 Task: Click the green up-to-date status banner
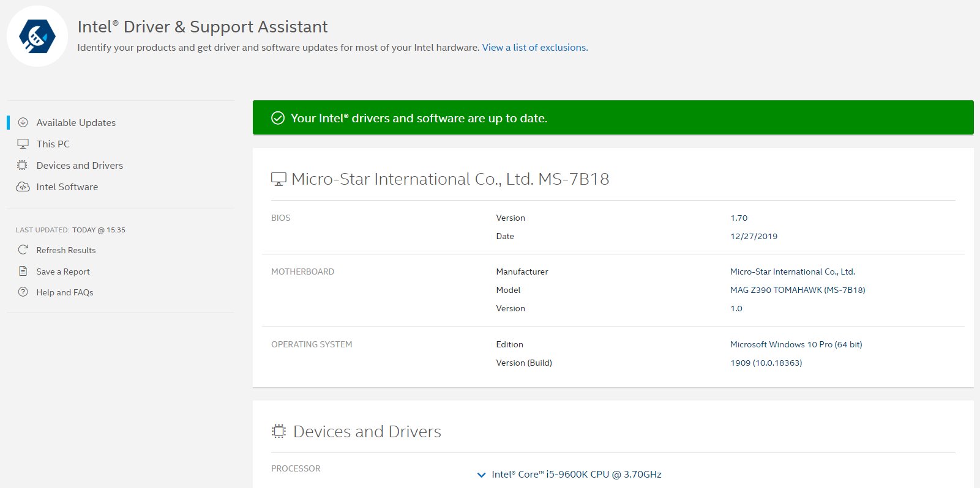(612, 118)
